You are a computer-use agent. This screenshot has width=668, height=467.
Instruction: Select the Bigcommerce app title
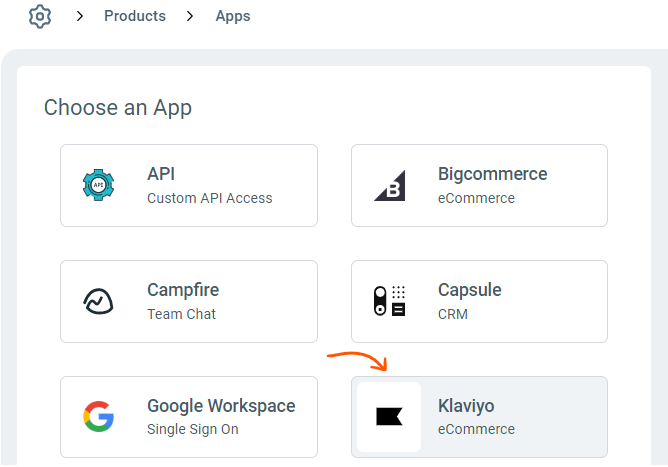coord(492,174)
